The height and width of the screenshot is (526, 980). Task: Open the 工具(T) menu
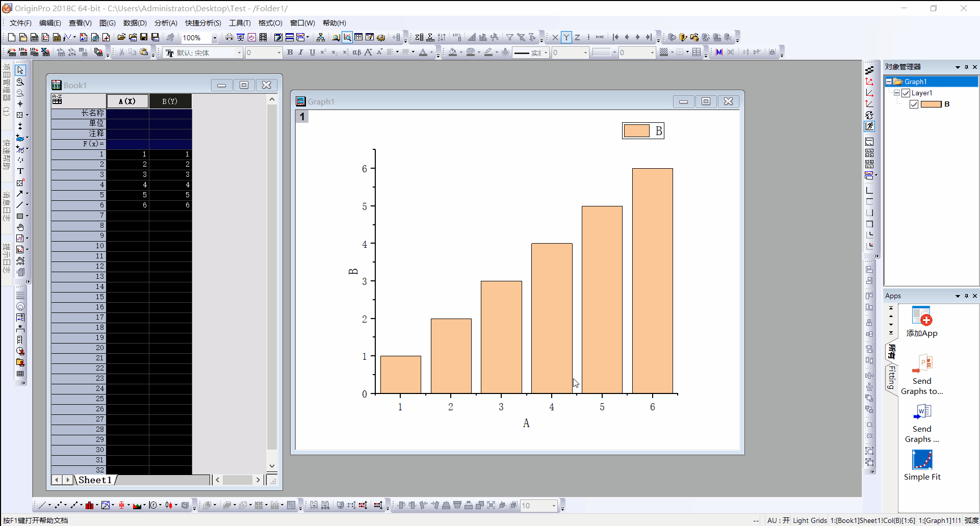coord(240,23)
